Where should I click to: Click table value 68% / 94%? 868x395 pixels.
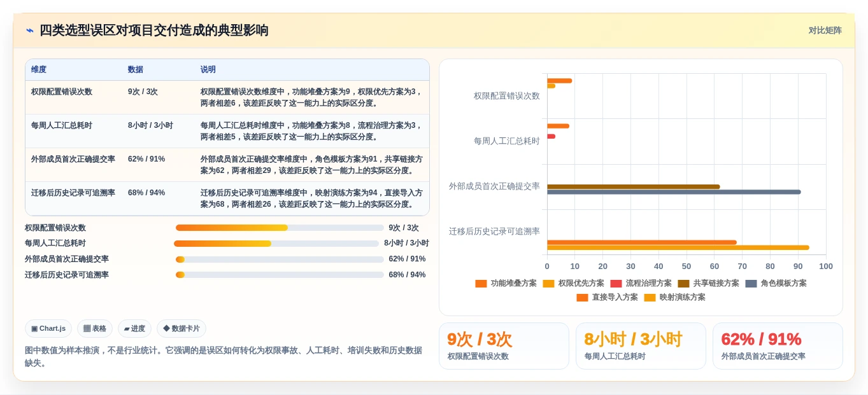click(146, 193)
